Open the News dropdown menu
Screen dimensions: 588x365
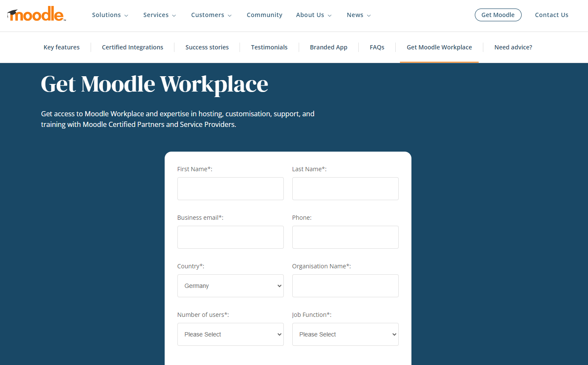[x=358, y=15]
